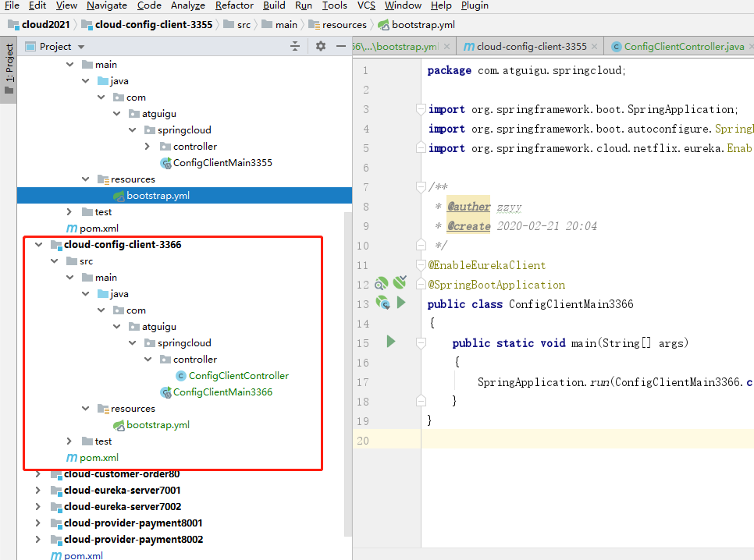Open the VCS menu
This screenshot has width=754, height=560.
[366, 5]
